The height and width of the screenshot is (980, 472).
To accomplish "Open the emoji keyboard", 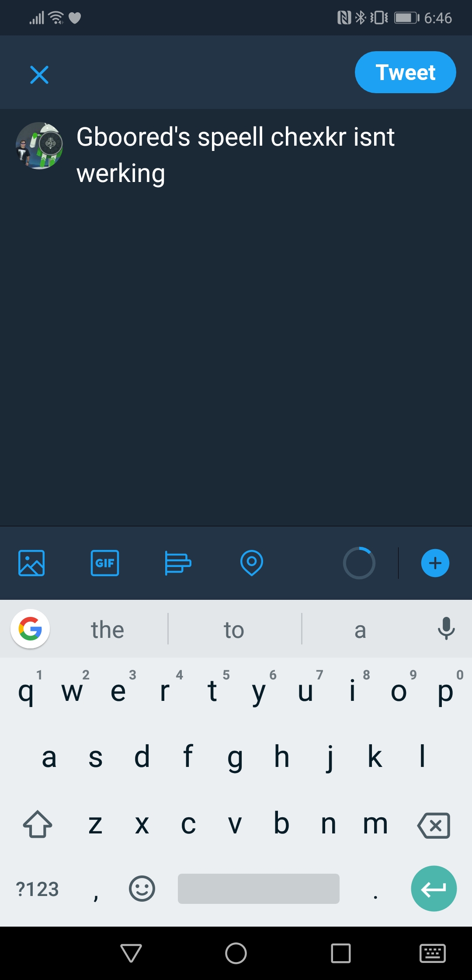I will [x=142, y=889].
